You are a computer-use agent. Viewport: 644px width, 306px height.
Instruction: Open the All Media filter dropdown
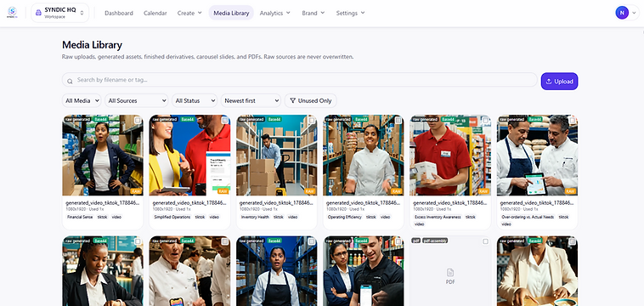[x=82, y=100]
